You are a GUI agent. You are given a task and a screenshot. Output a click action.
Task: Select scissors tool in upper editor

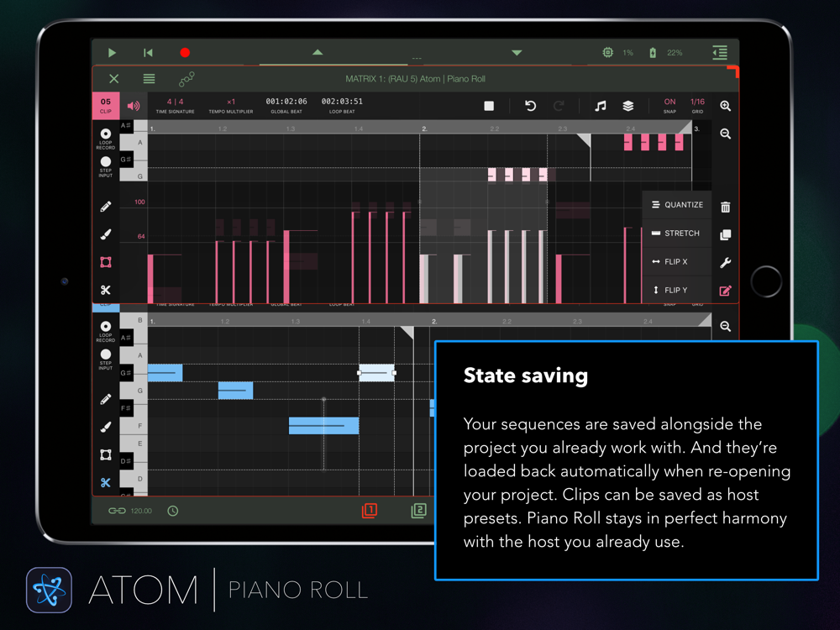click(106, 290)
